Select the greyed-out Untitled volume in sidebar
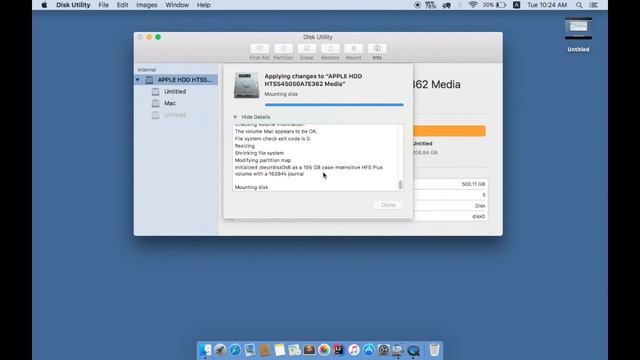This screenshot has width=640, height=360. [175, 115]
